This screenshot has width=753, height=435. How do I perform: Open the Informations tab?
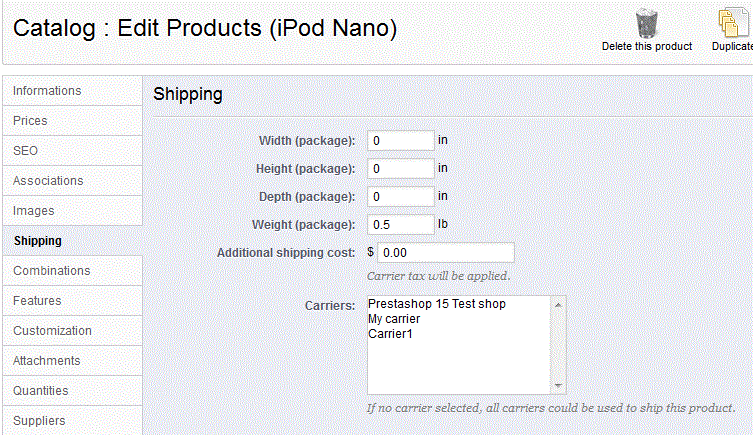coord(47,91)
